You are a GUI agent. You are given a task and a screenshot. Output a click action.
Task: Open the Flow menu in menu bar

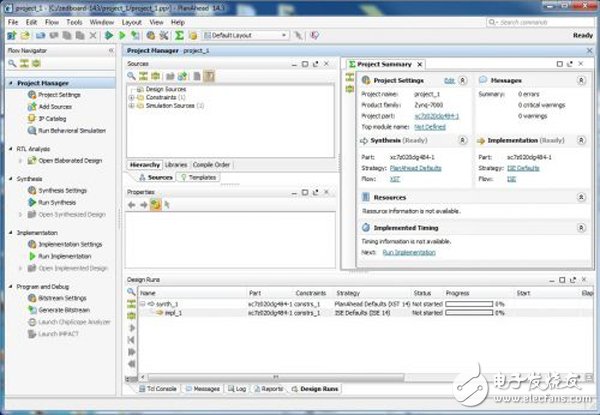pos(50,20)
